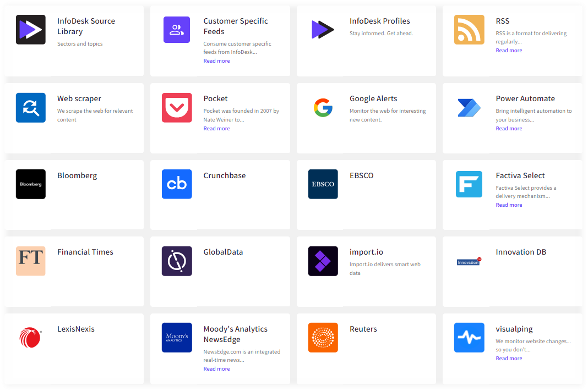Viewport: 588px width, 391px height.
Task: Click Read more under Factiva Select
Action: click(509, 205)
